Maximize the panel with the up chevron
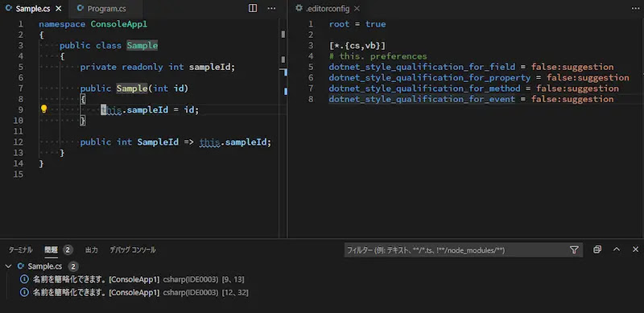 coord(617,249)
